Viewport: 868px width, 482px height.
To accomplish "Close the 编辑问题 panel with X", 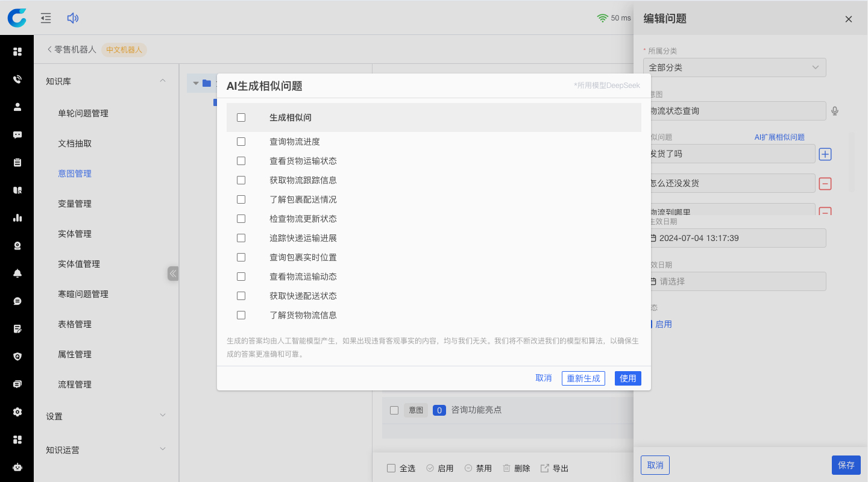I will 849,19.
